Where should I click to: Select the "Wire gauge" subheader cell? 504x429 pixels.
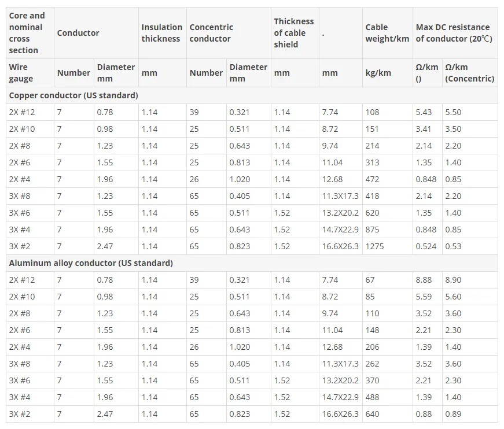point(21,73)
